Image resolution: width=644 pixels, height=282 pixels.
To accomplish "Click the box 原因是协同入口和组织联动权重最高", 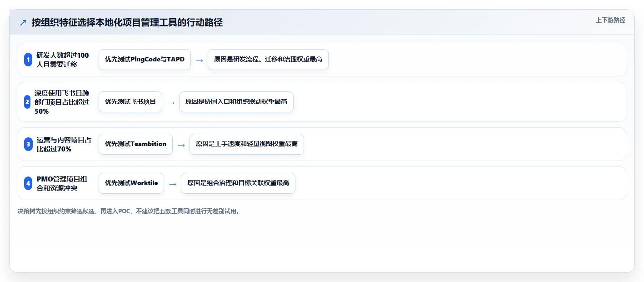I will [x=236, y=102].
